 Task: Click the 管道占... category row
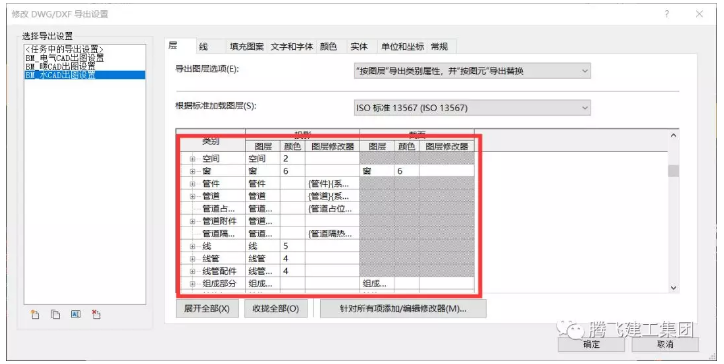click(218, 209)
